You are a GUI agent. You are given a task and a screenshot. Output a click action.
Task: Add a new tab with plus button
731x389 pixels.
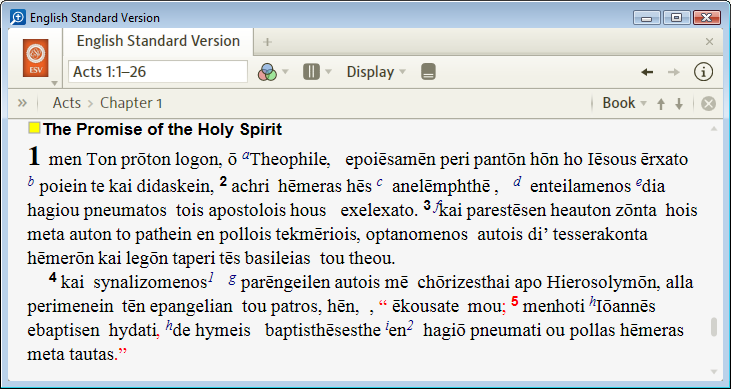pyautogui.click(x=267, y=42)
